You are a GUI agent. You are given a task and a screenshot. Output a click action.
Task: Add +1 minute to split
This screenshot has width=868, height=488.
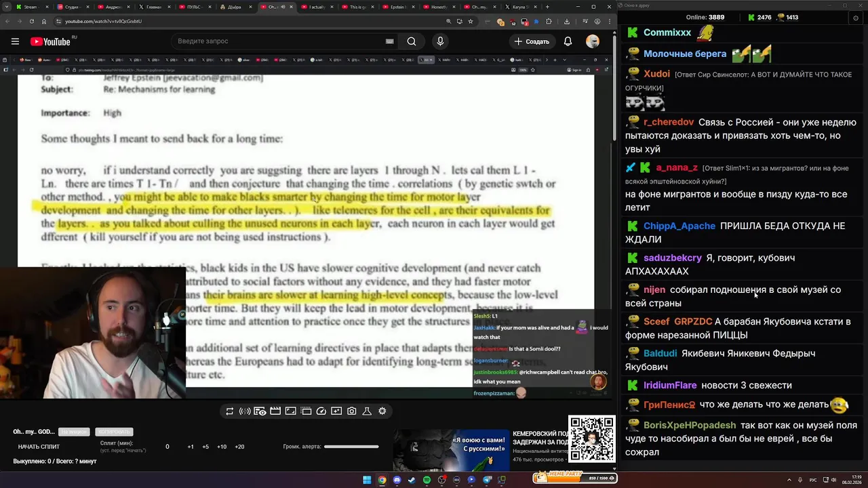[191, 447]
